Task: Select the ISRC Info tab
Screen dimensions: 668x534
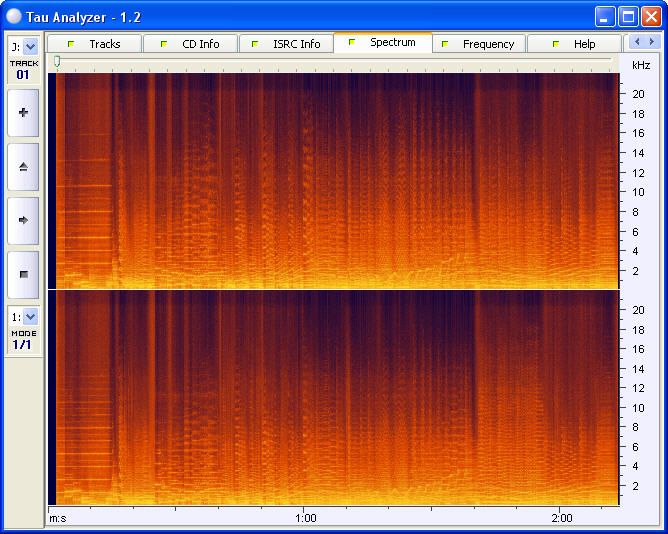Action: [287, 44]
